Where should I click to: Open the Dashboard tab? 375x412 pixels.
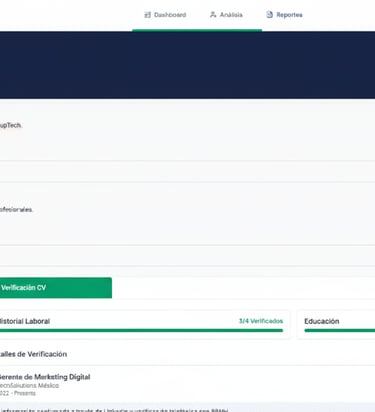[x=165, y=15]
